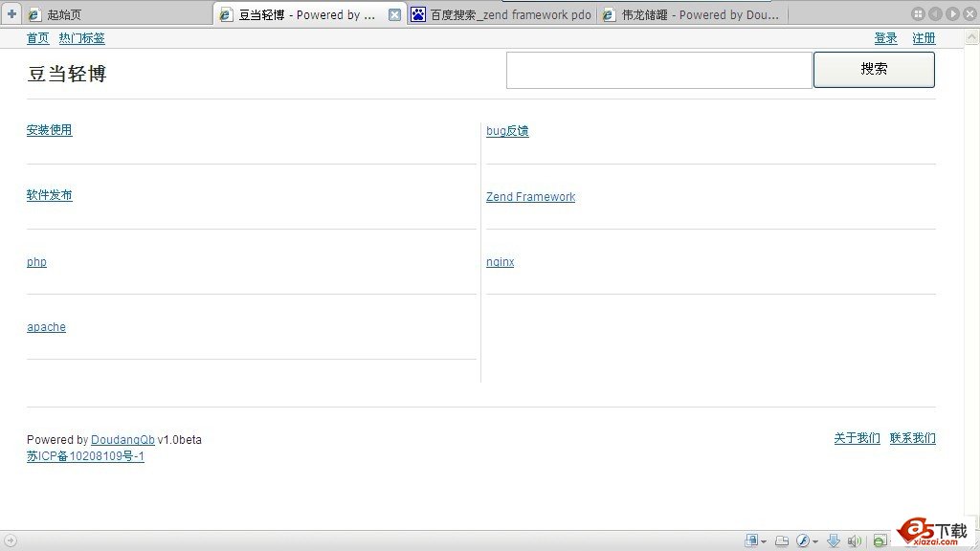This screenshot has width=980, height=551.
Task: Open the 联系我们 footer link
Action: [x=912, y=438]
